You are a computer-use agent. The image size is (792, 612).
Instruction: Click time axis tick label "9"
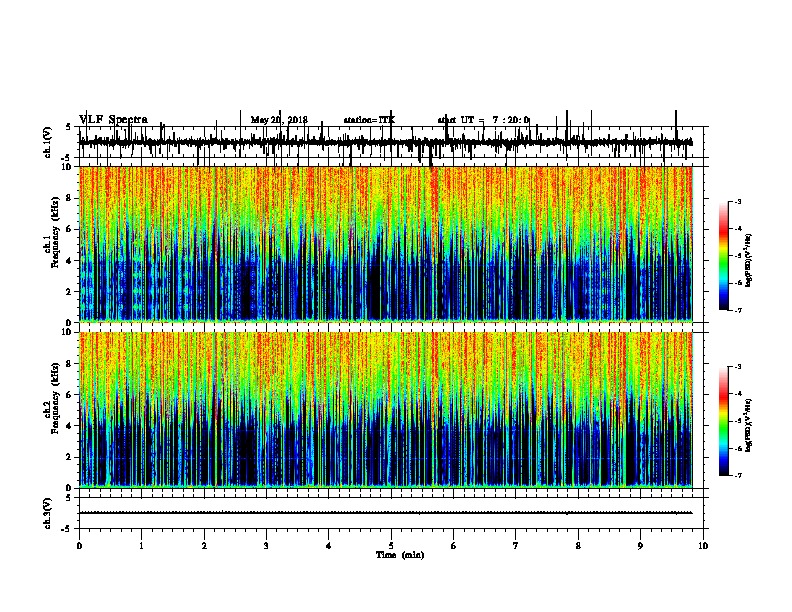click(640, 546)
